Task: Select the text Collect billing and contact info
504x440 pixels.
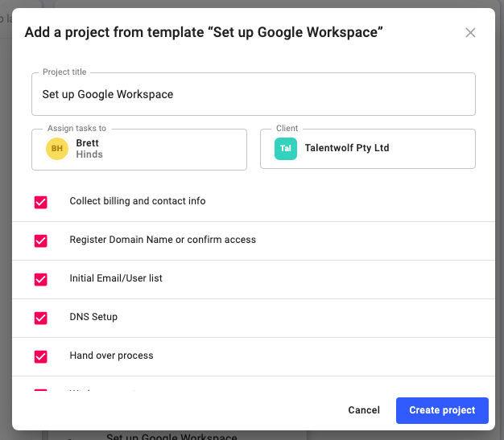Action: click(138, 201)
